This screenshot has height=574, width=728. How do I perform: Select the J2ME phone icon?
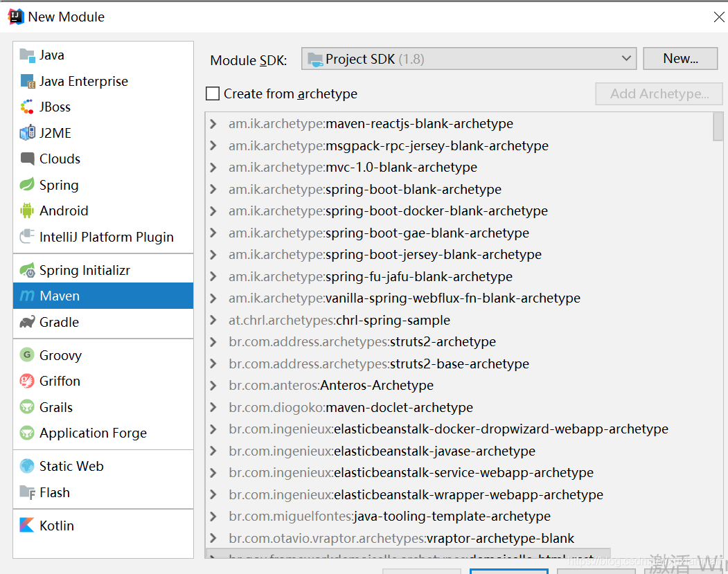(27, 133)
